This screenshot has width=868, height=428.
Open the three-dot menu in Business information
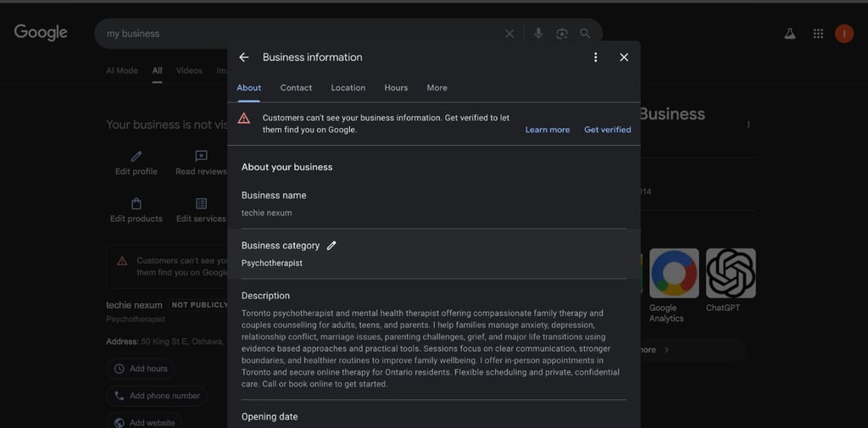(596, 57)
